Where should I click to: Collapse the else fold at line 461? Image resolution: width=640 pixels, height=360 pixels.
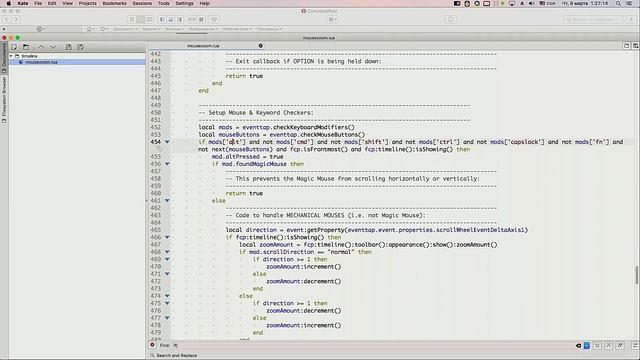pos(167,200)
